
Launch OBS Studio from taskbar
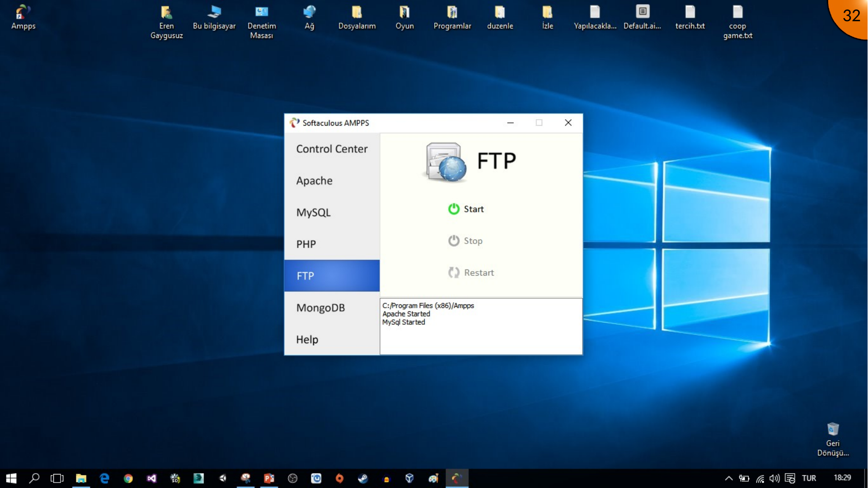(293, 478)
